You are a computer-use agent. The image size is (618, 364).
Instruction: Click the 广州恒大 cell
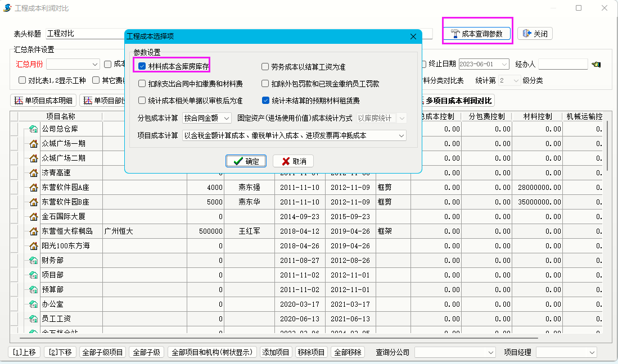[x=145, y=231]
